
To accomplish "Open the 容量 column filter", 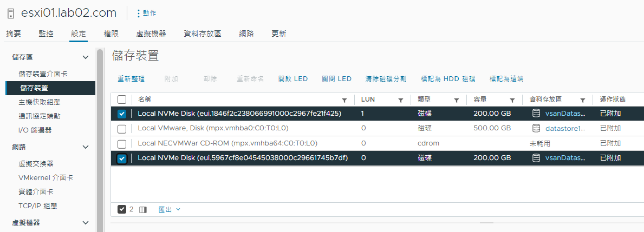I will pyautogui.click(x=512, y=100).
